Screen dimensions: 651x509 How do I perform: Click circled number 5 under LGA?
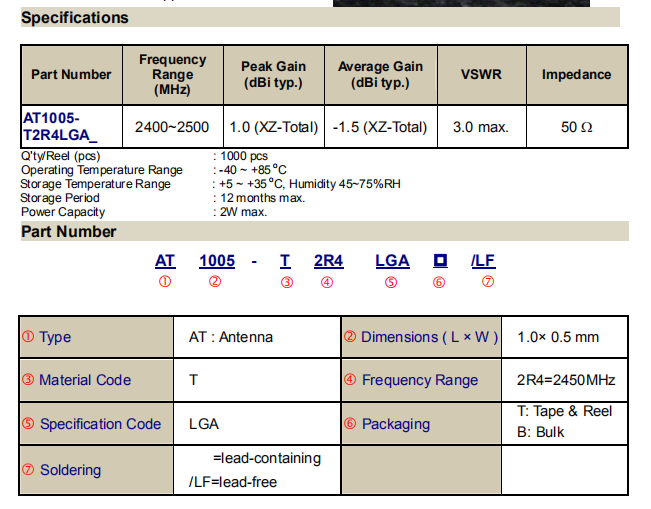click(x=391, y=282)
